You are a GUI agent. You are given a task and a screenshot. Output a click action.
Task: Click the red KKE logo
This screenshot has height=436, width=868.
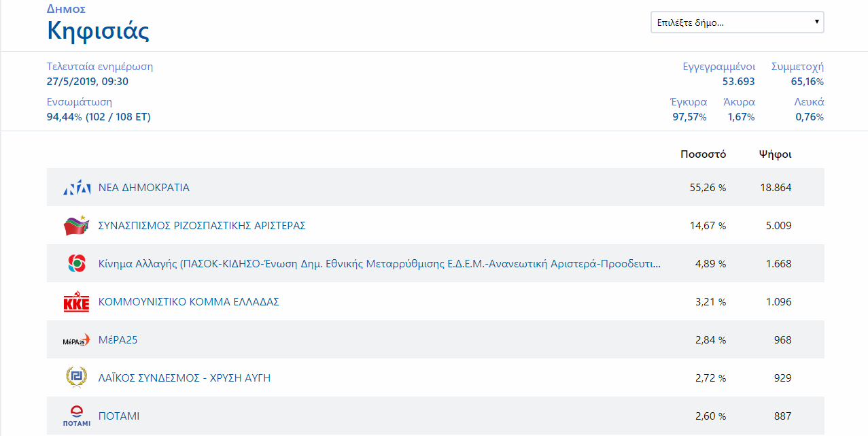coord(76,302)
